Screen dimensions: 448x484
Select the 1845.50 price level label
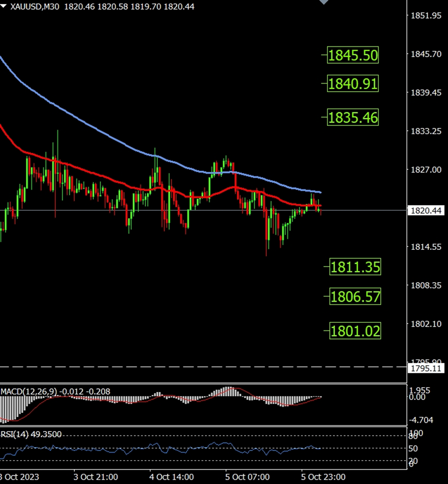pos(353,56)
